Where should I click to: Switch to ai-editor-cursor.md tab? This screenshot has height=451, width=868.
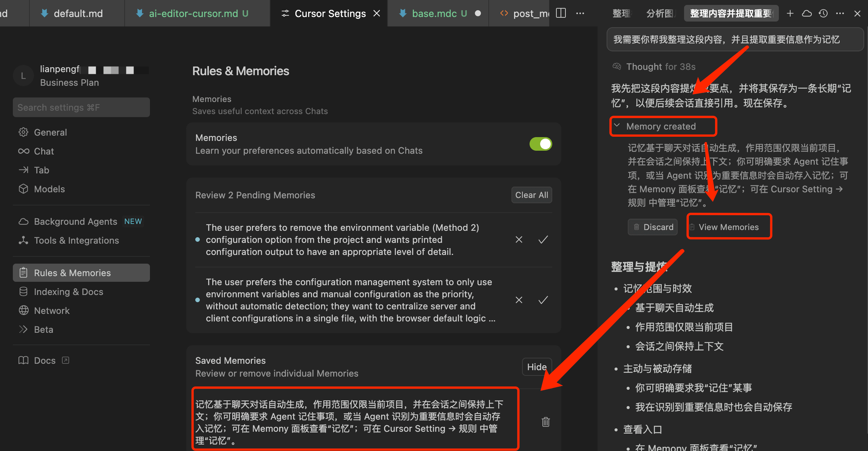pyautogui.click(x=197, y=13)
